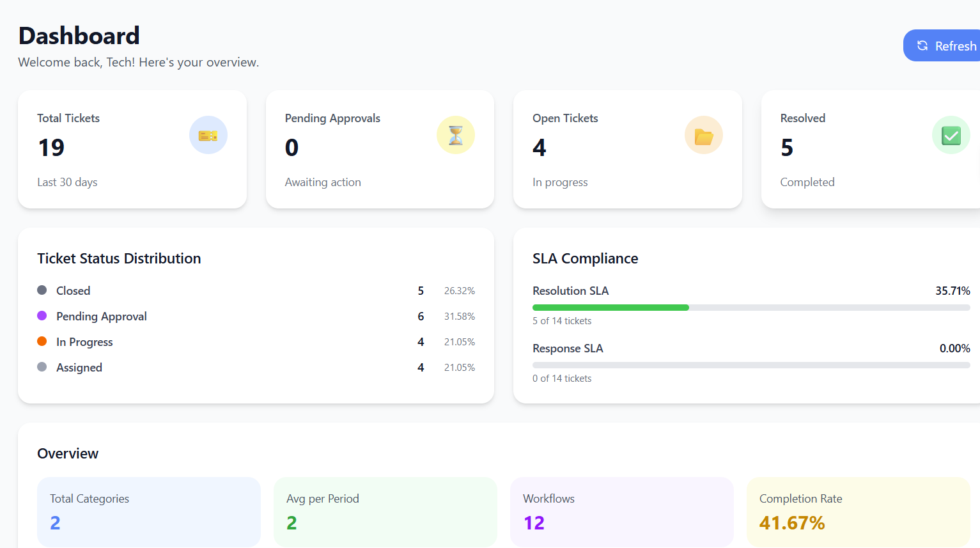Select the Workflows overview tile

coord(621,512)
